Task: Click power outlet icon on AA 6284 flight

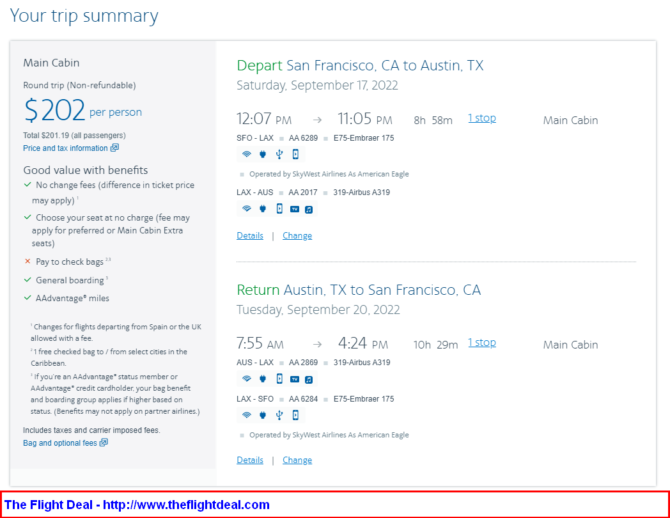Action: point(263,415)
